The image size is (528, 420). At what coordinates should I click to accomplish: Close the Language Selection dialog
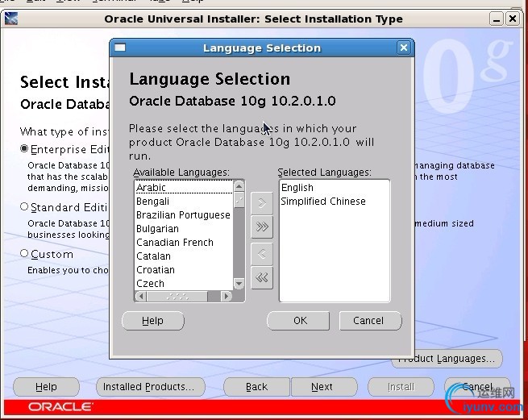coord(403,48)
